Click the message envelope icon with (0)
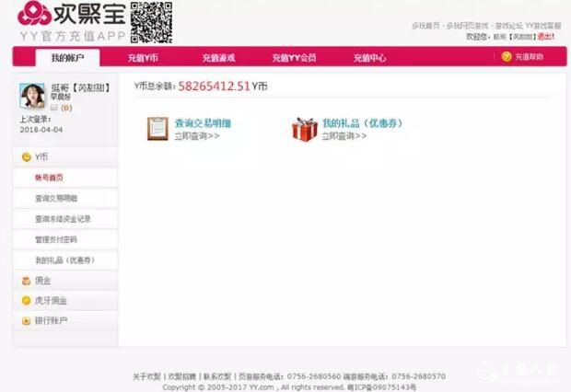Screen dimensions: 571x392 tap(54, 108)
